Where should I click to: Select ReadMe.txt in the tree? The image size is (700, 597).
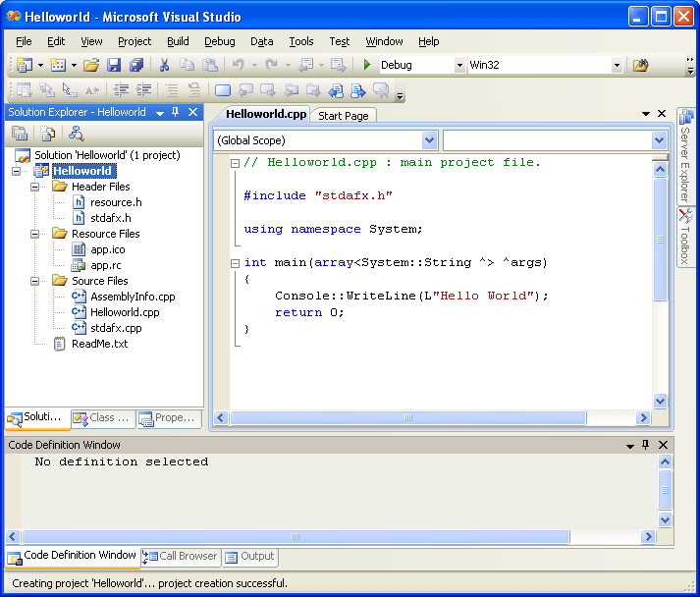coord(99,344)
